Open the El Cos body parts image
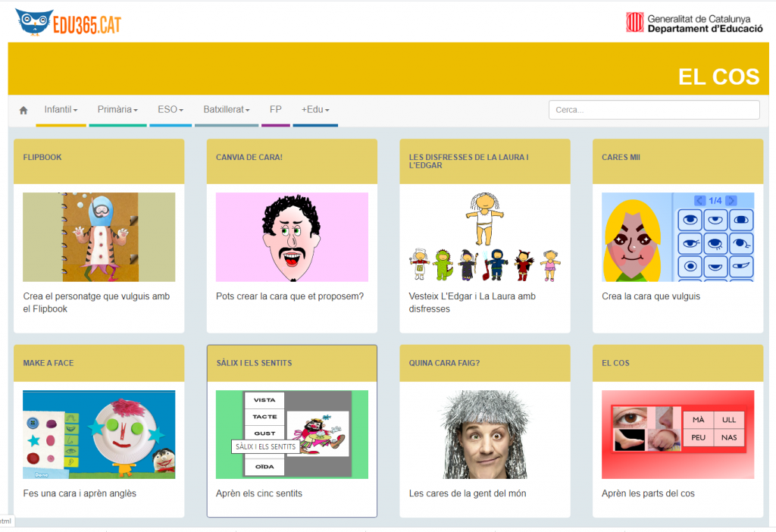Image resolution: width=776 pixels, height=532 pixels. (677, 434)
